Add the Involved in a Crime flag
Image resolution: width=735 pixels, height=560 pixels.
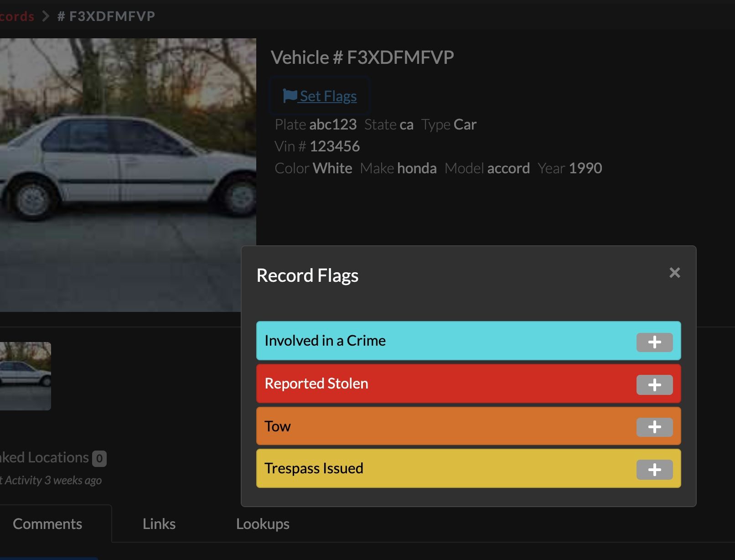pyautogui.click(x=655, y=343)
